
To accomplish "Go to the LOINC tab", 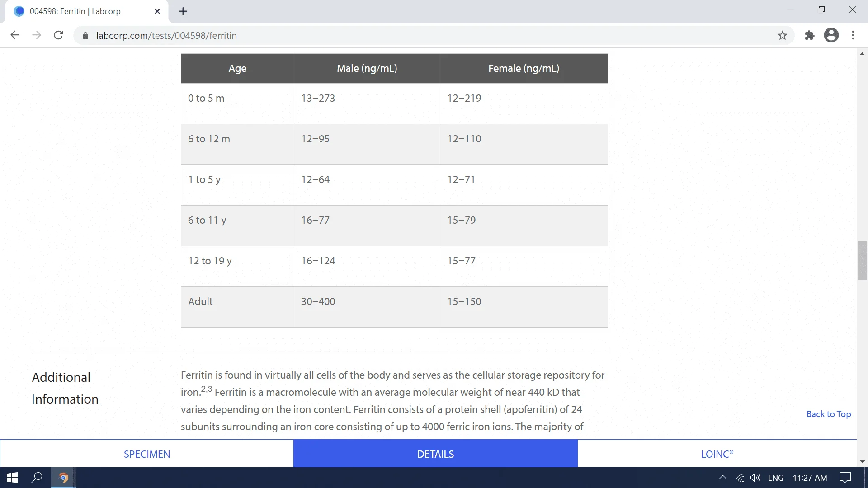I will point(717,454).
